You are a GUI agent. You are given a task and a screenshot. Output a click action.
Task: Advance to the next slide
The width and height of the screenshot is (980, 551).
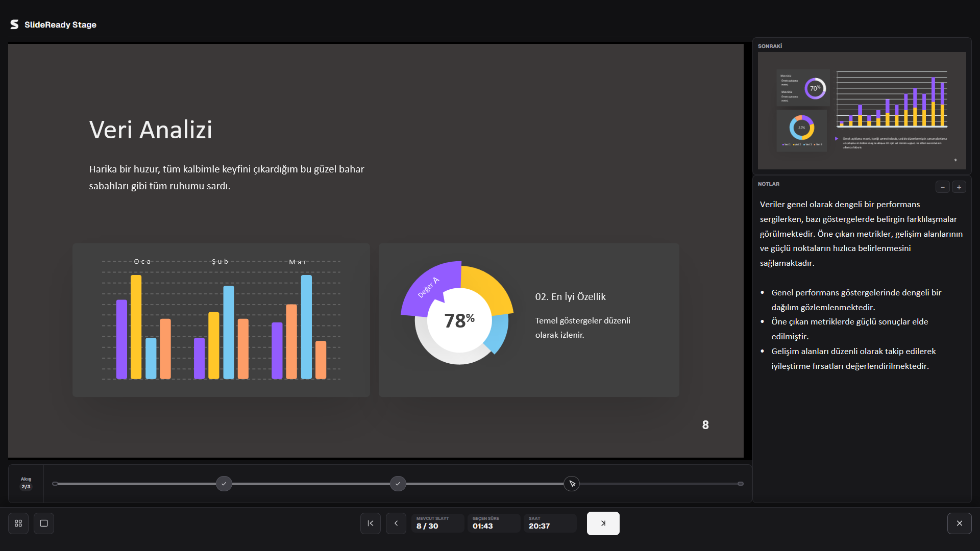click(x=603, y=523)
